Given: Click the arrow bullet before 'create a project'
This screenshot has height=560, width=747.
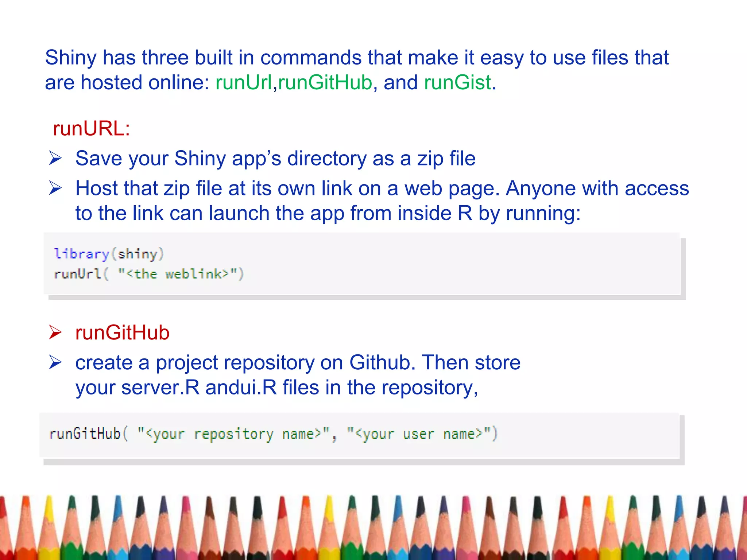Looking at the screenshot, I should tap(55, 362).
